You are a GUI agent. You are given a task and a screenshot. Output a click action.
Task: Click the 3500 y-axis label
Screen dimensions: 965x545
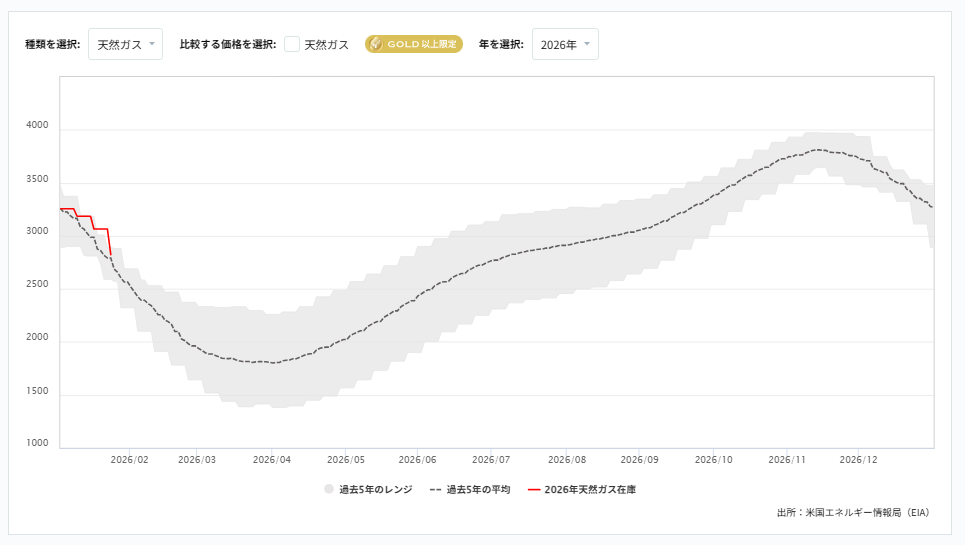pos(37,179)
